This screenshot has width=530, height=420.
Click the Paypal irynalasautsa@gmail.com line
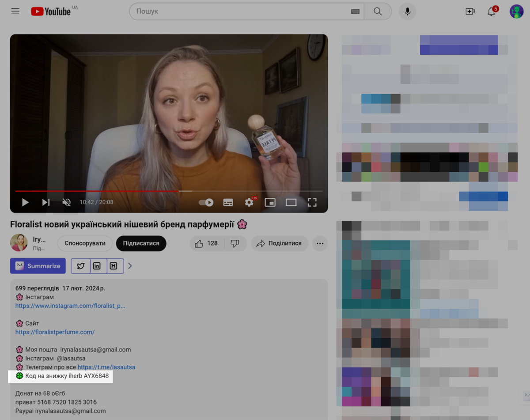(61, 411)
